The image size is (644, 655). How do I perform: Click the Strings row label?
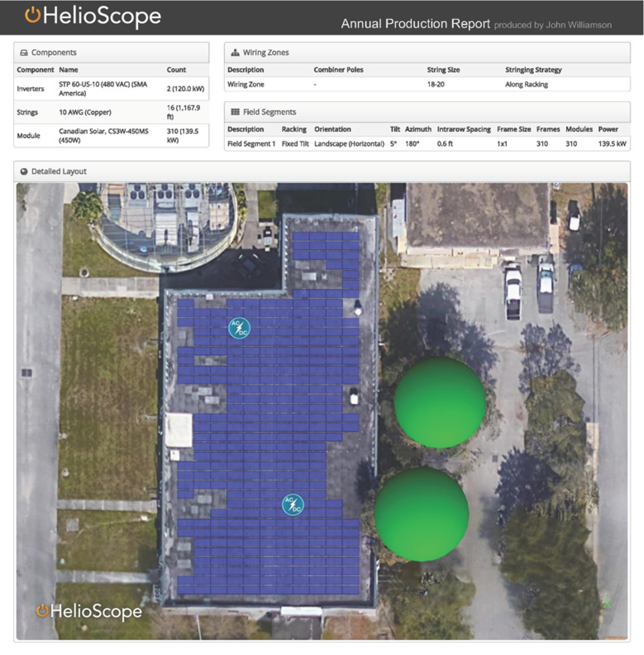[x=27, y=112]
